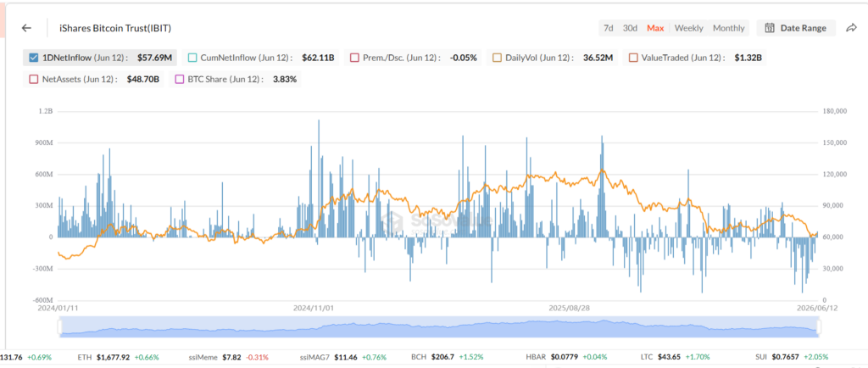Click the iShares Bitcoin Trust(IBIT) title
The width and height of the screenshot is (868, 368).
[x=119, y=28]
